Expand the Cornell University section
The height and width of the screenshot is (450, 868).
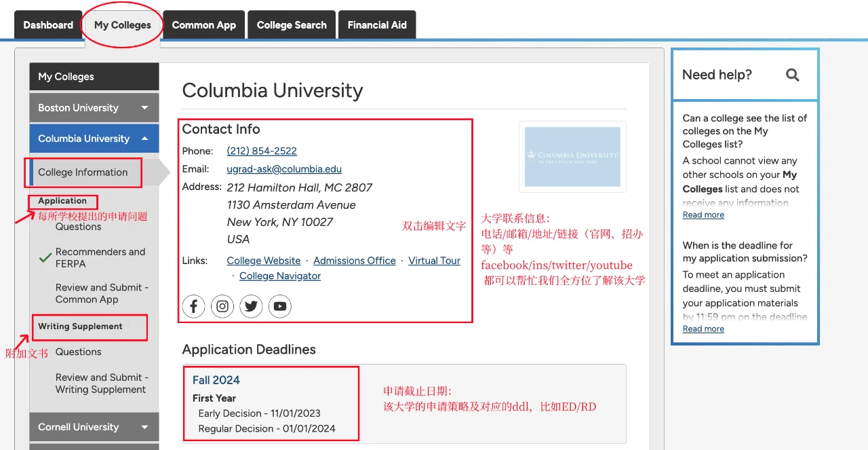pos(94,426)
